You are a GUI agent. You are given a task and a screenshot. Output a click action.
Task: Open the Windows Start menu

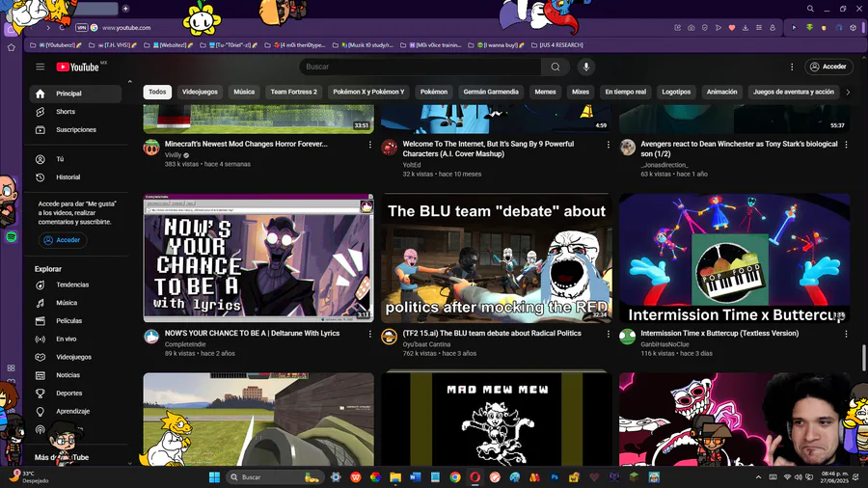214,477
